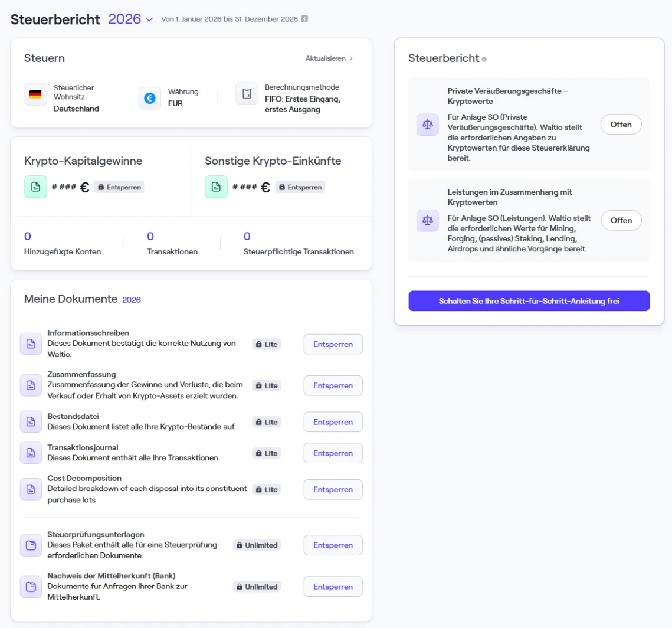Click the Nachweis der Mittelherkunft folder icon

tap(31, 587)
